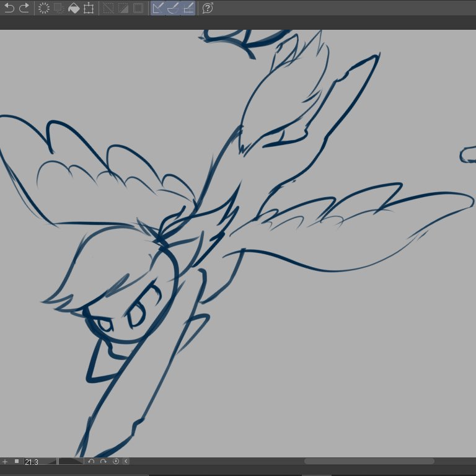Image resolution: width=476 pixels, height=476 pixels.
Task: Click the Deselect icon
Action: (108, 8)
